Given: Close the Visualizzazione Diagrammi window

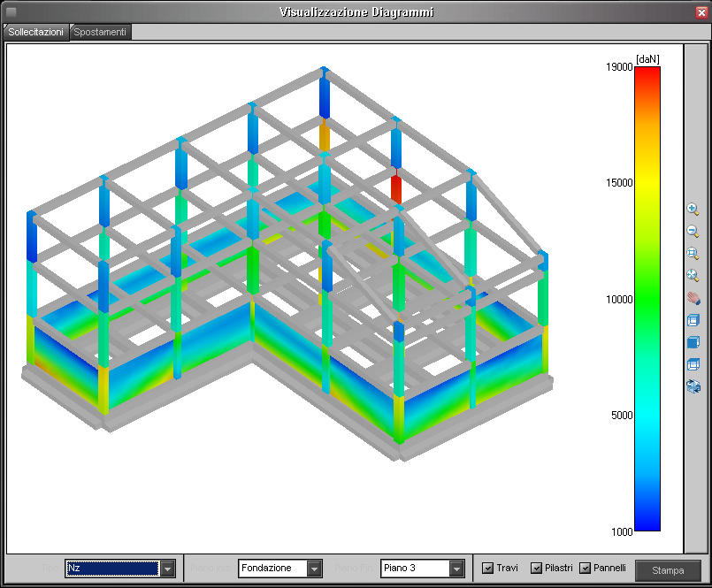Looking at the screenshot, I should click(x=701, y=11).
